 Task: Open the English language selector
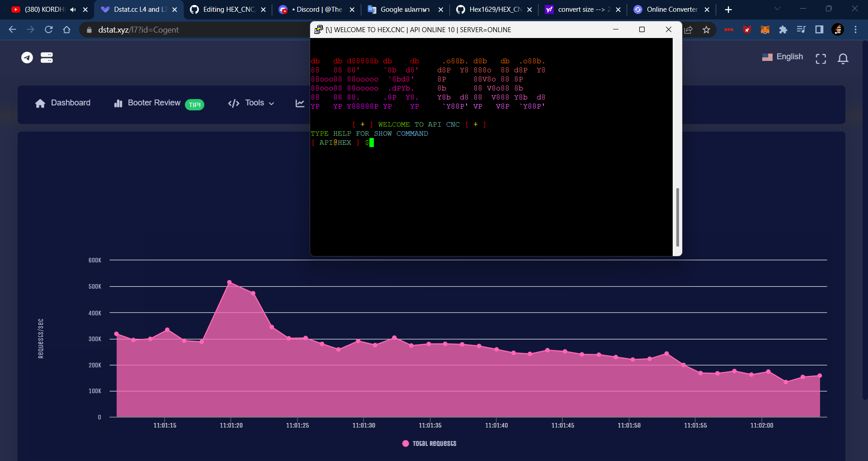pos(783,57)
